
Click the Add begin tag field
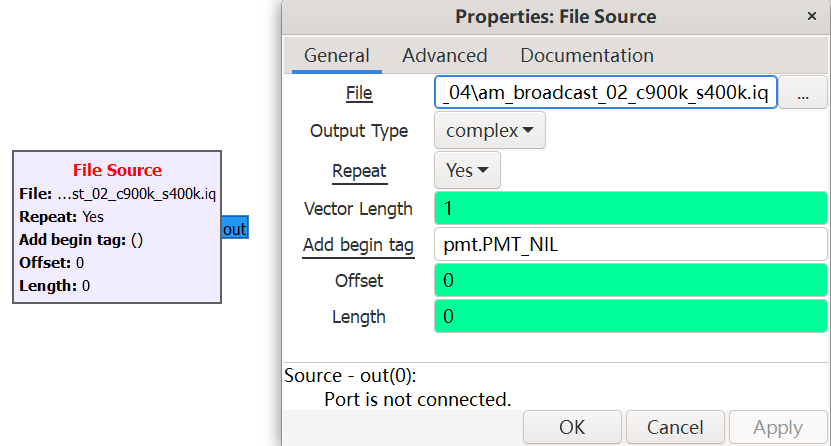(x=630, y=244)
